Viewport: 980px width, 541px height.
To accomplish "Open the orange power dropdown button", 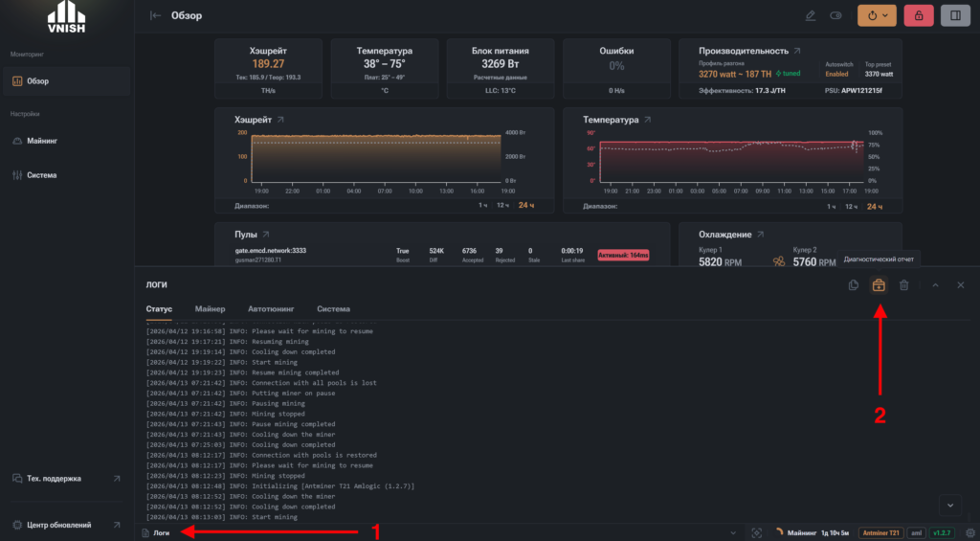I will click(x=877, y=15).
